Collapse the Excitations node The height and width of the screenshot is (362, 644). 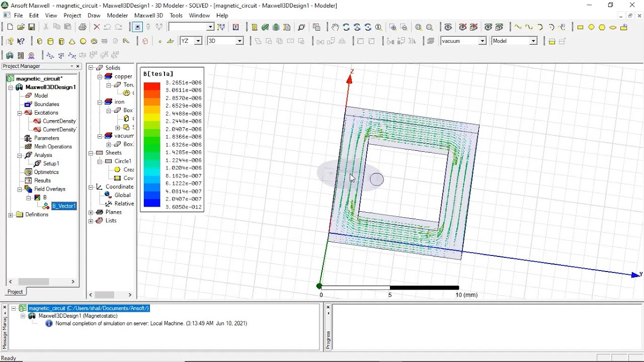20,113
